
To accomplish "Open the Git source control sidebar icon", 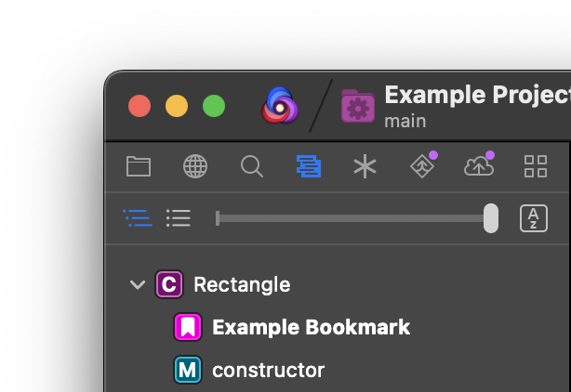I will tap(423, 165).
